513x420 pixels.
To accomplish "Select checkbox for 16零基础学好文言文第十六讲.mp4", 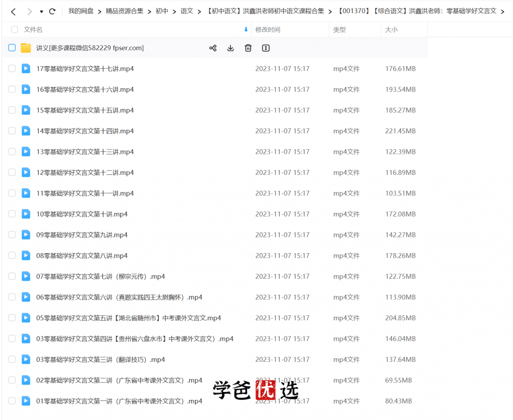I will coord(12,89).
